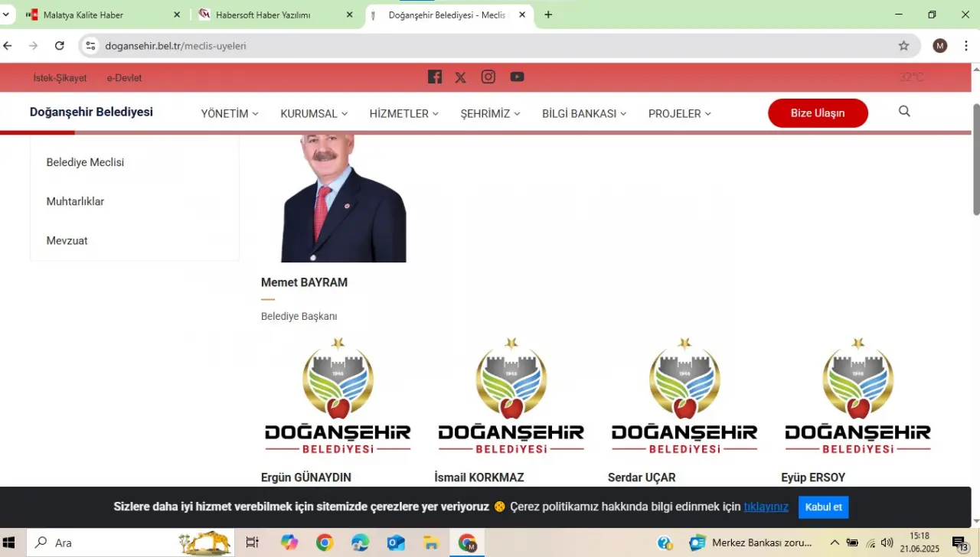The height and width of the screenshot is (557, 980).
Task: Bookmark this page with the star icon
Action: coord(903,46)
